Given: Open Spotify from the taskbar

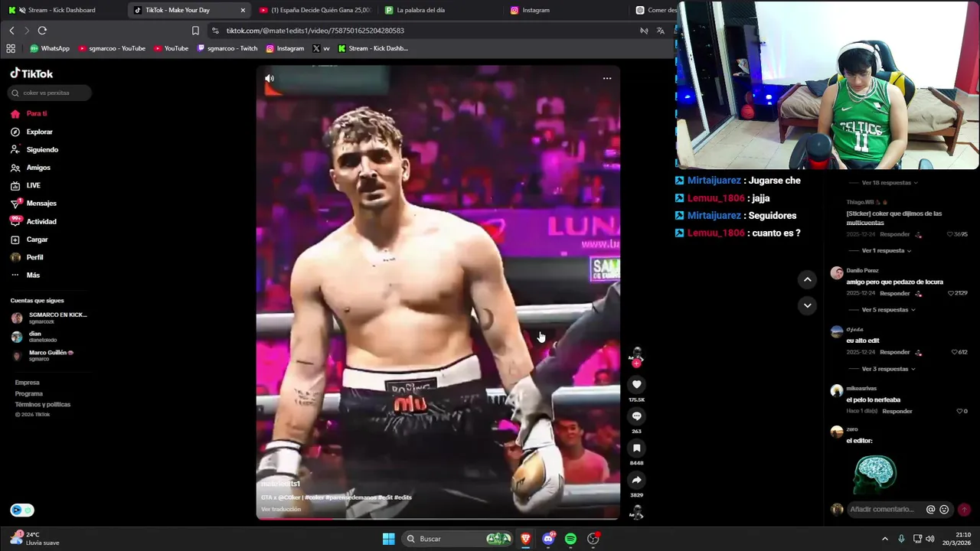Looking at the screenshot, I should click(x=570, y=539).
